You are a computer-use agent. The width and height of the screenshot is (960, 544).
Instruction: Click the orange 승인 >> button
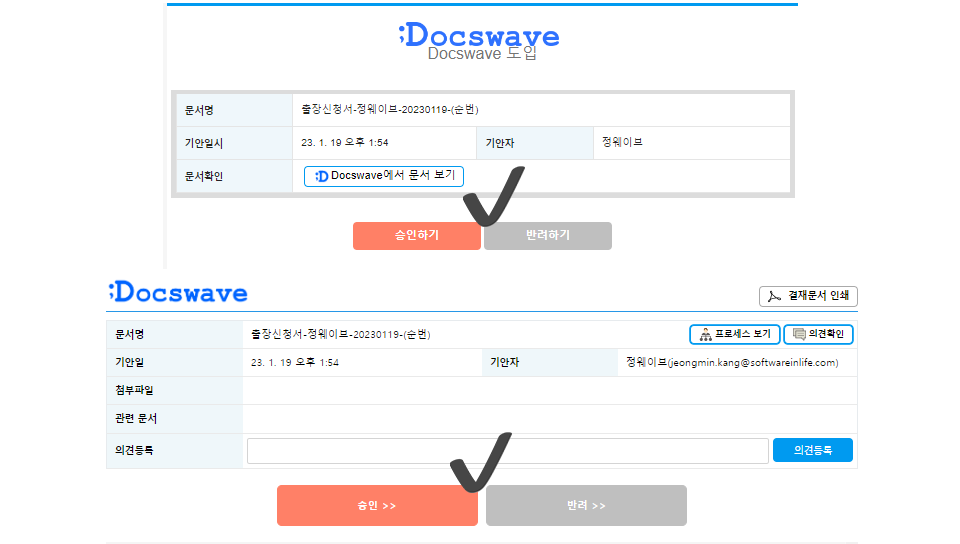pyautogui.click(x=377, y=505)
